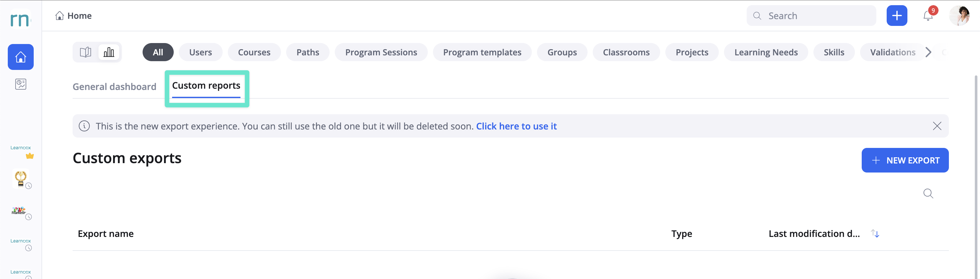The image size is (980, 279).
Task: Sort by Last modification date arrows
Action: coord(875,233)
